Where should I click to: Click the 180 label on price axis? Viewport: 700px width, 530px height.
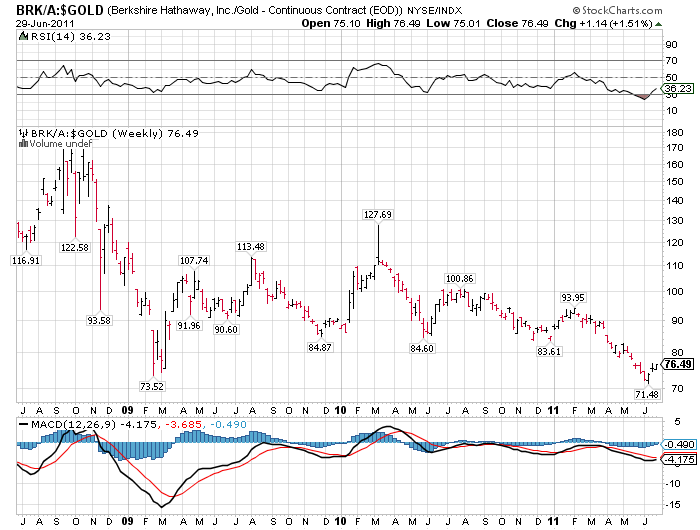point(674,133)
